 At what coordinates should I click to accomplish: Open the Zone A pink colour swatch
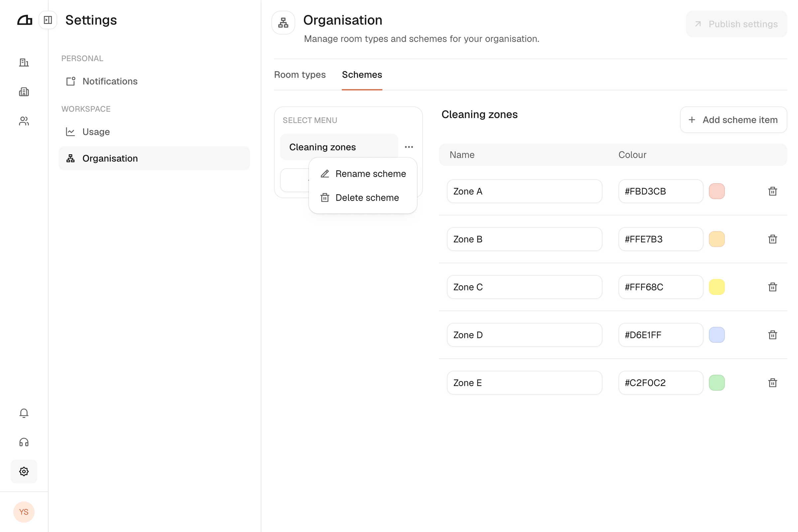(717, 192)
